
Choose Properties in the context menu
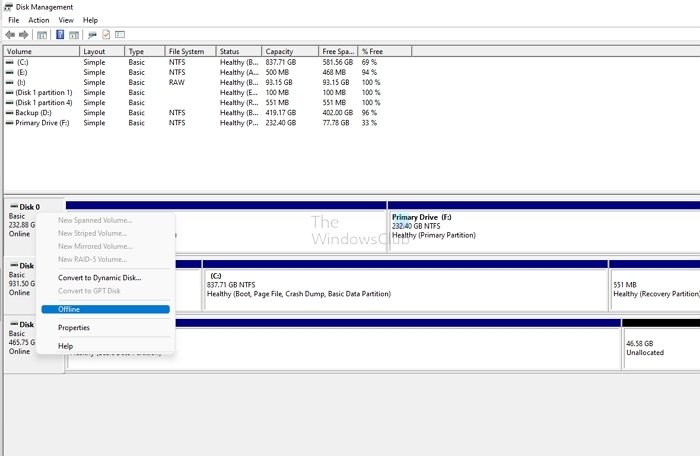[105, 328]
